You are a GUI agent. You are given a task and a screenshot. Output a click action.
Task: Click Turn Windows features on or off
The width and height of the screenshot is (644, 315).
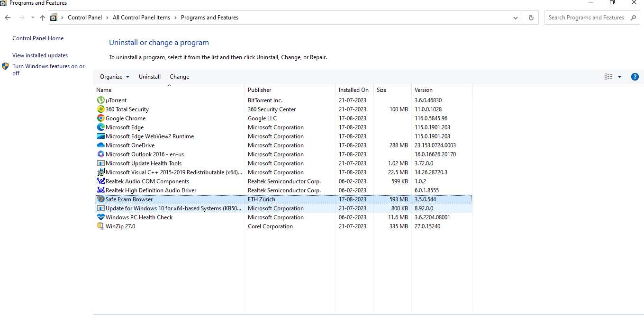point(48,70)
